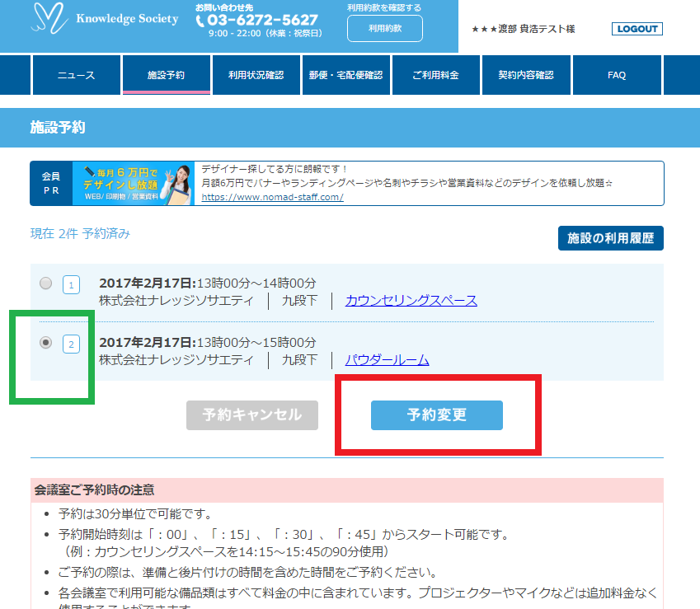Open the ご利用料金 tab

435,76
